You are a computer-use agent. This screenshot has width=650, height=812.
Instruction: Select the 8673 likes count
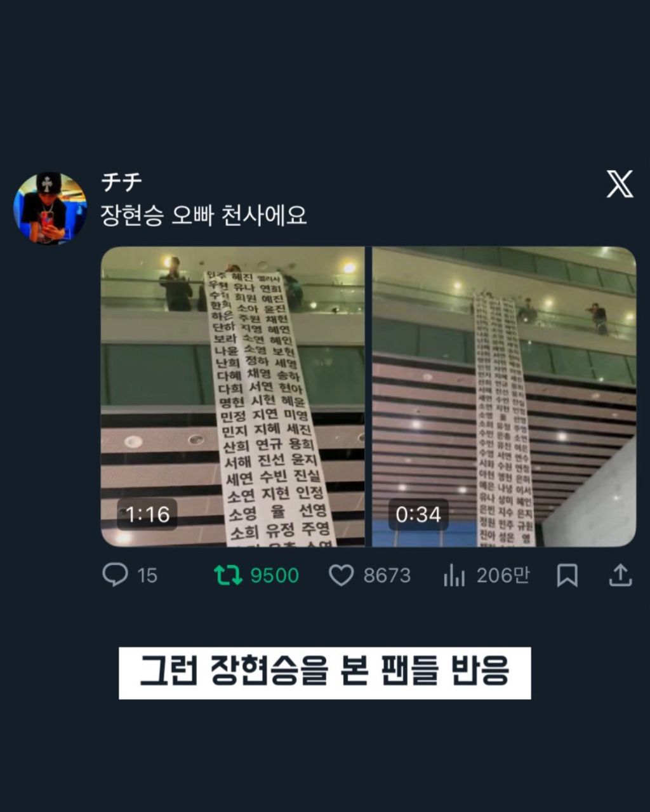pos(387,576)
